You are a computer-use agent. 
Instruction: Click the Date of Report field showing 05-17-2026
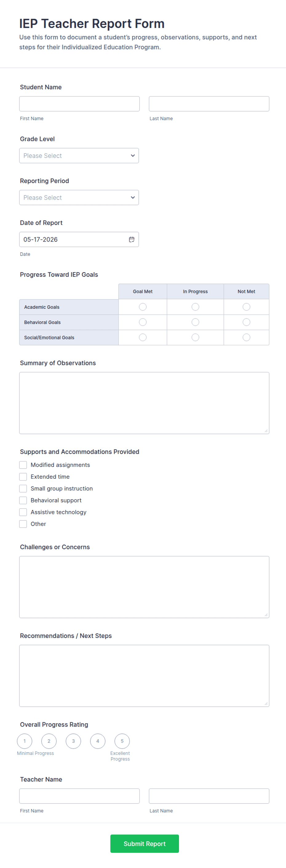[x=79, y=239]
